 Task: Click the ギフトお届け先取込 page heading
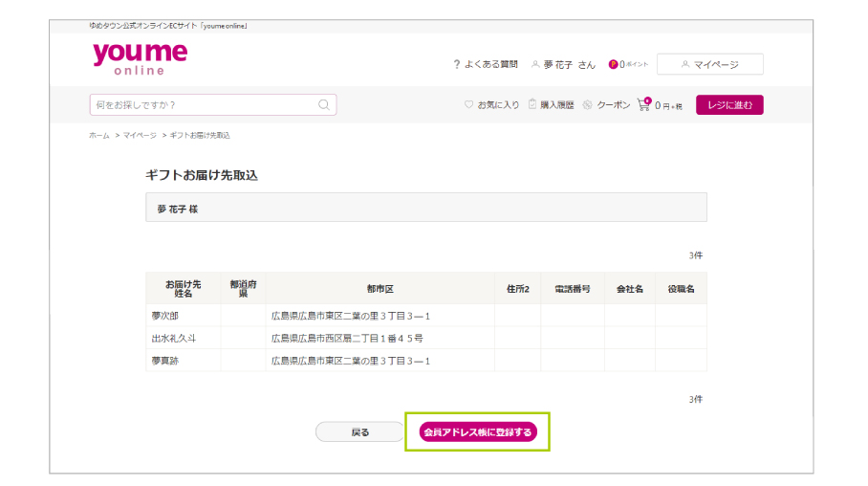pyautogui.click(x=202, y=175)
